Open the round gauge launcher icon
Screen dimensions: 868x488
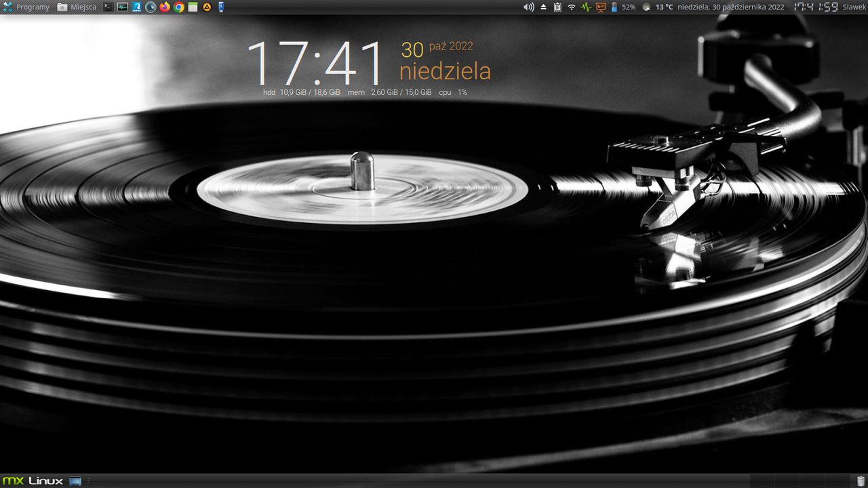click(x=151, y=7)
